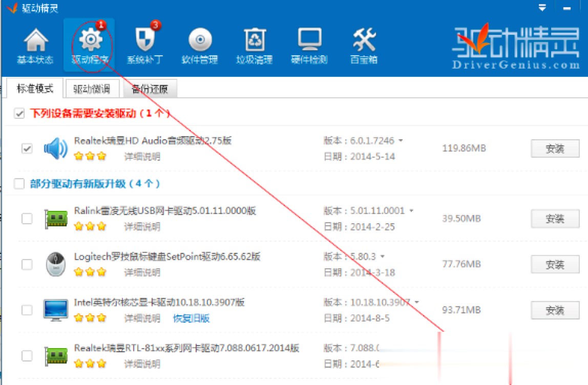Install the Realtek HD Audio driver
588x385 pixels.
pyautogui.click(x=555, y=148)
